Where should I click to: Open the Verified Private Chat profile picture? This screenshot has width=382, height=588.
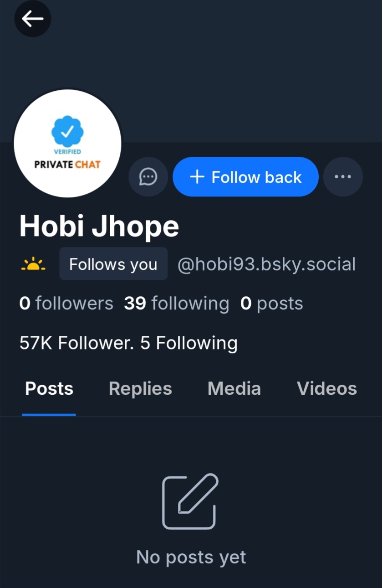pos(67,143)
